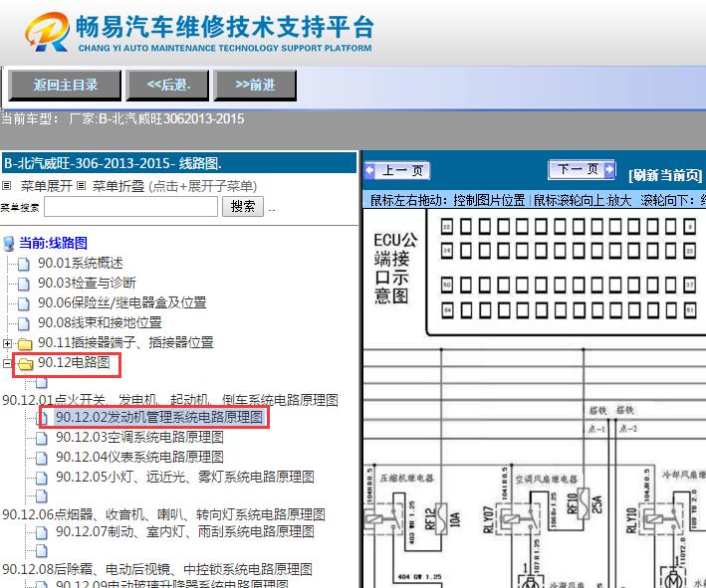706x588 pixels.
Task: Click the RLY10 relay label in diagram
Action: coord(630,520)
